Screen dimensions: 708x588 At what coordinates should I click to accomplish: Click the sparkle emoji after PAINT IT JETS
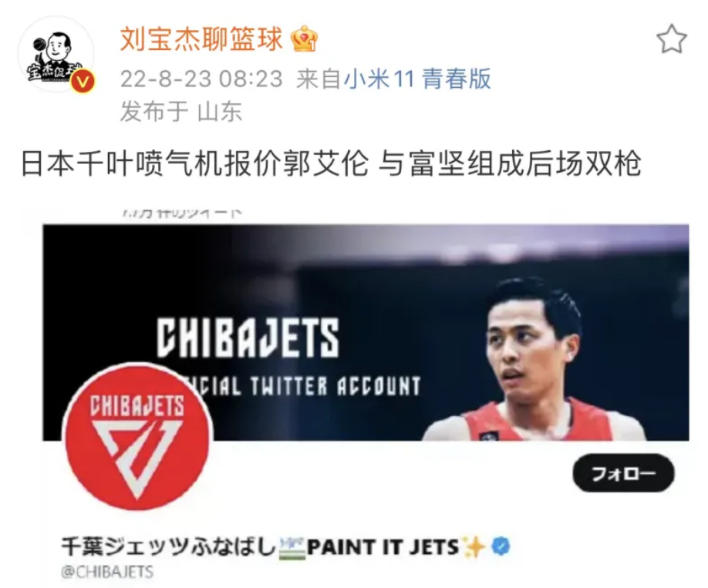[x=474, y=546]
